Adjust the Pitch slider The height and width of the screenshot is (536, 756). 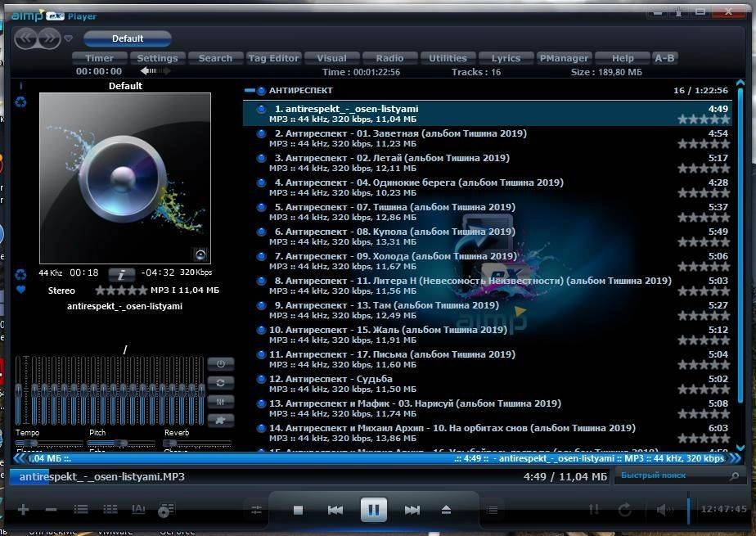coord(123,443)
